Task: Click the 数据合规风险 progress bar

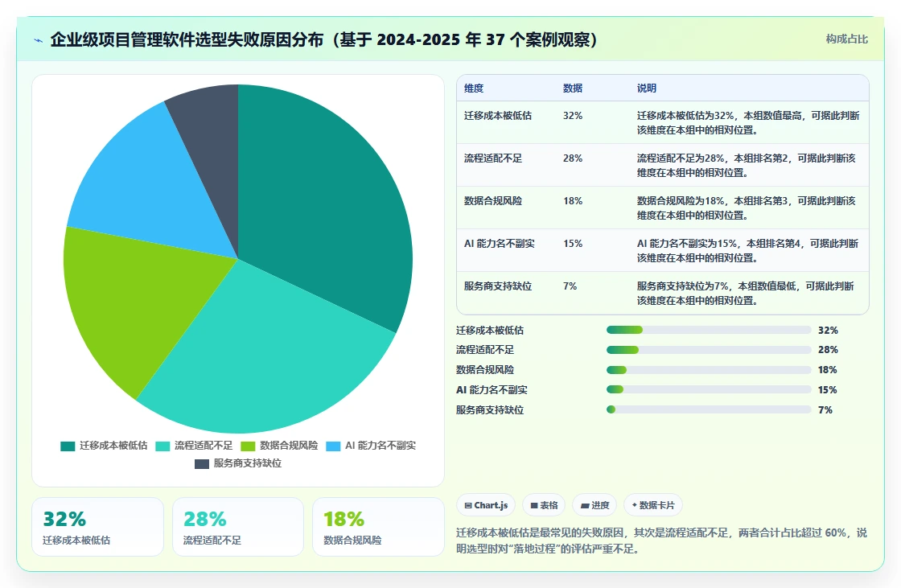Action: pos(709,370)
